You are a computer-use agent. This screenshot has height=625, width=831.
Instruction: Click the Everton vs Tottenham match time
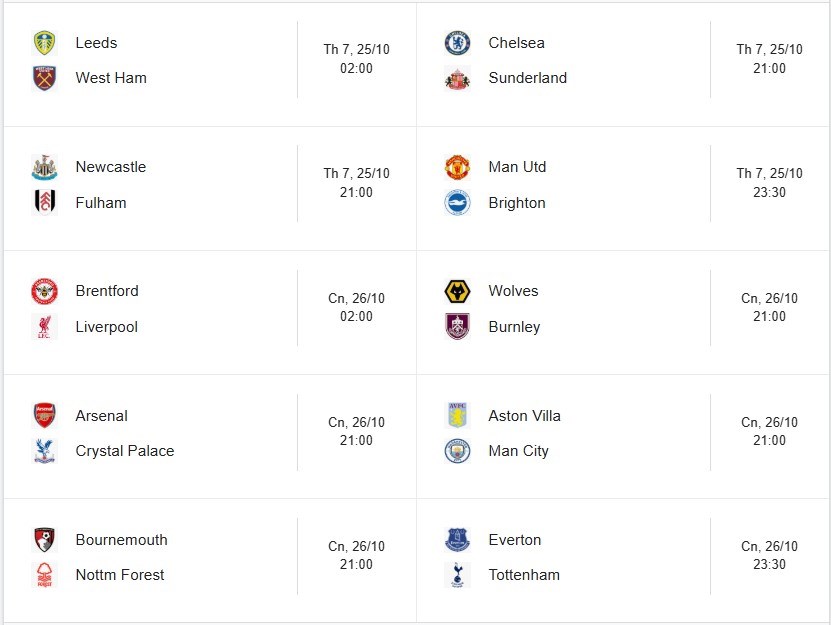tap(769, 565)
